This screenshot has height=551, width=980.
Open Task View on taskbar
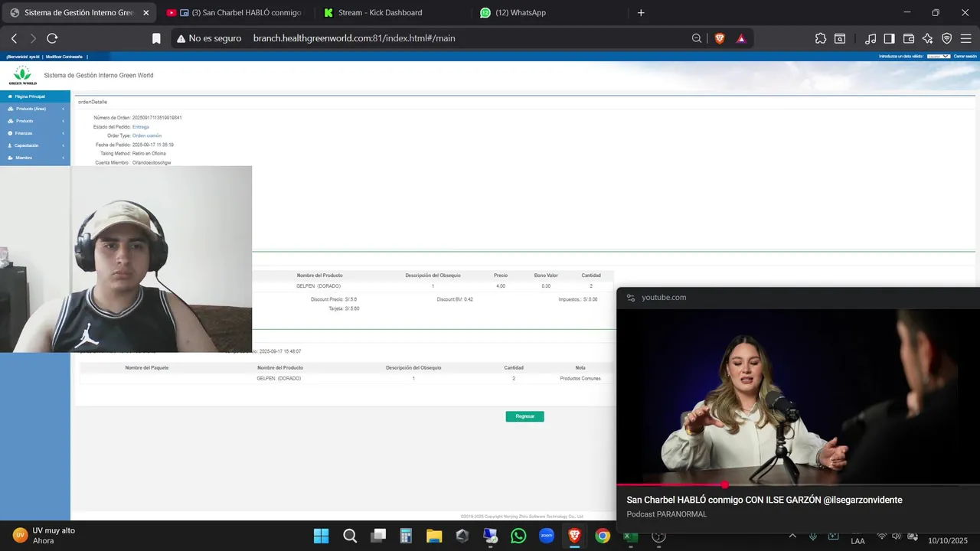coord(378,536)
